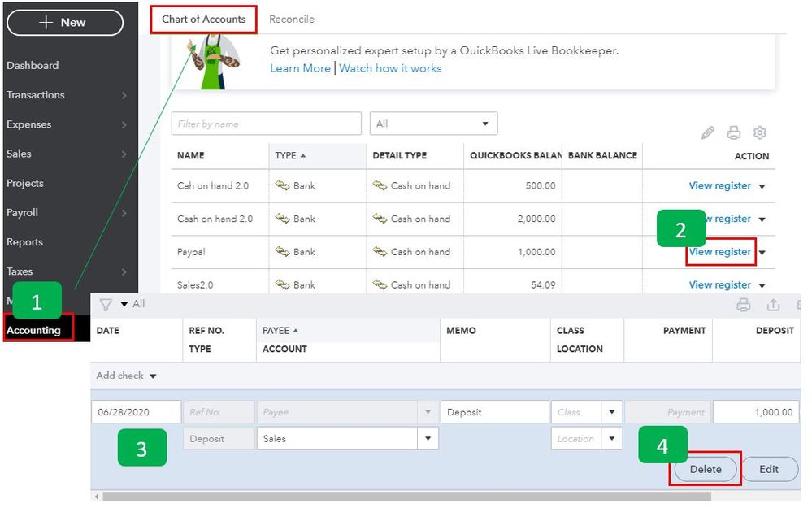Open action dropdown arrow for Sales2.0 row
Viewport: 812px width, 508px height.
coord(762,286)
